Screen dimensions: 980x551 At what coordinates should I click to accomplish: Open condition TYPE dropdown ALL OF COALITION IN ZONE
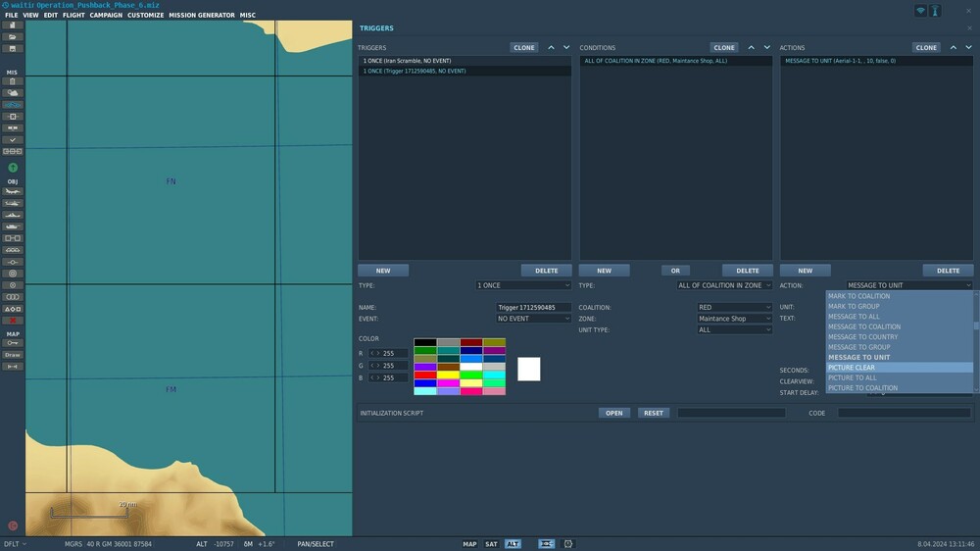(x=724, y=285)
